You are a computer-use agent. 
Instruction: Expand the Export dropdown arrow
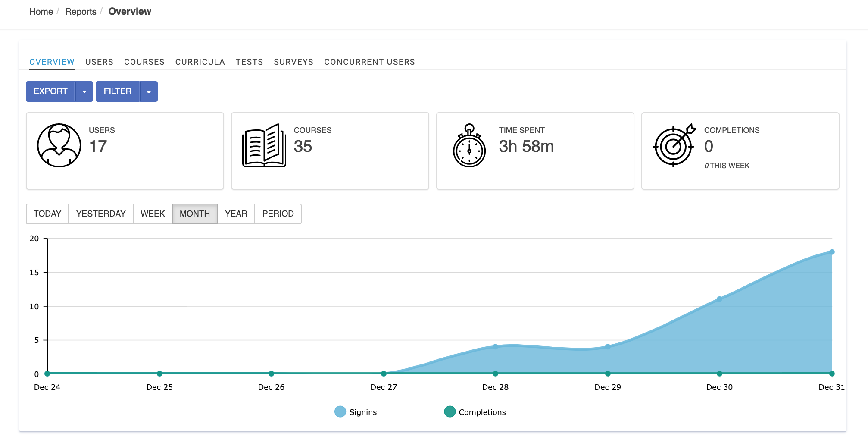[x=84, y=91]
